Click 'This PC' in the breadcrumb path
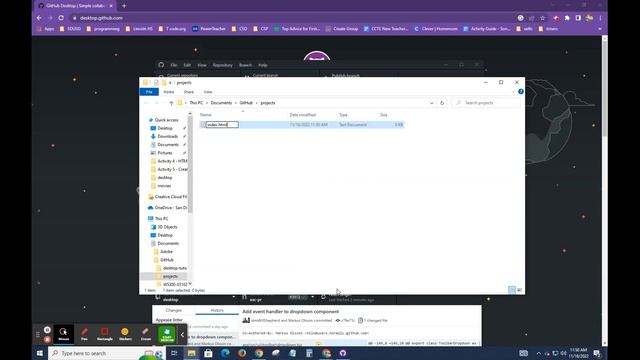640x360 pixels. pos(196,103)
